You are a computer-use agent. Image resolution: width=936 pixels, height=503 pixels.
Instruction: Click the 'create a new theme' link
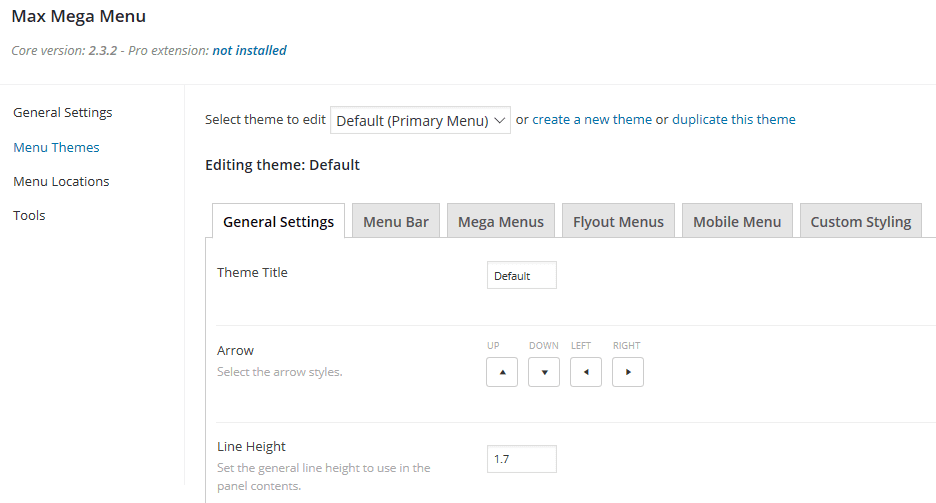coord(592,119)
